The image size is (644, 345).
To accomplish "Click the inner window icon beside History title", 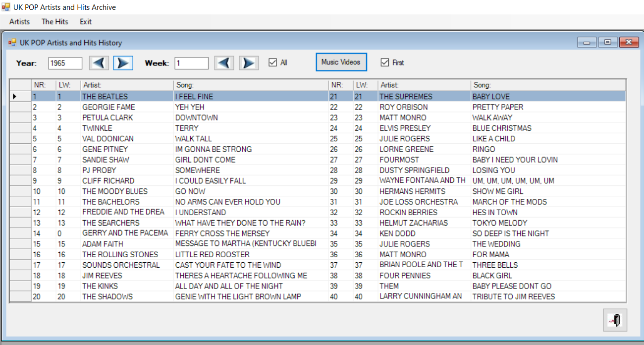I will click(x=12, y=43).
